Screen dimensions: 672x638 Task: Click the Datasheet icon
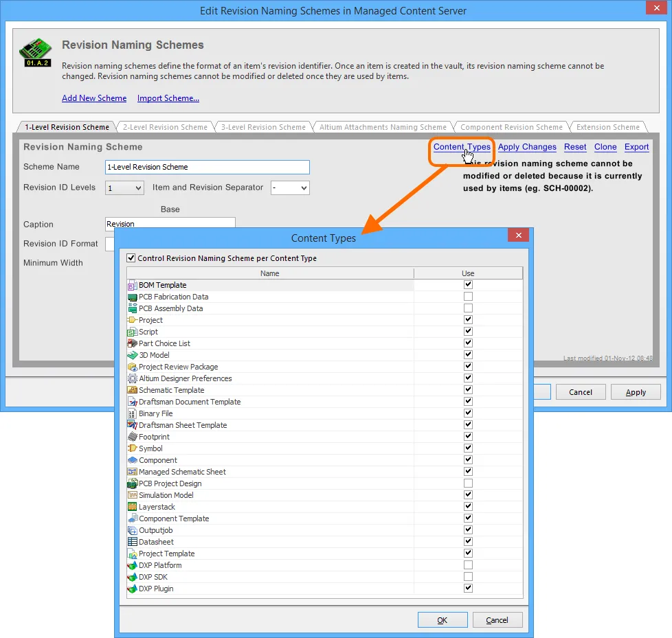coord(133,542)
